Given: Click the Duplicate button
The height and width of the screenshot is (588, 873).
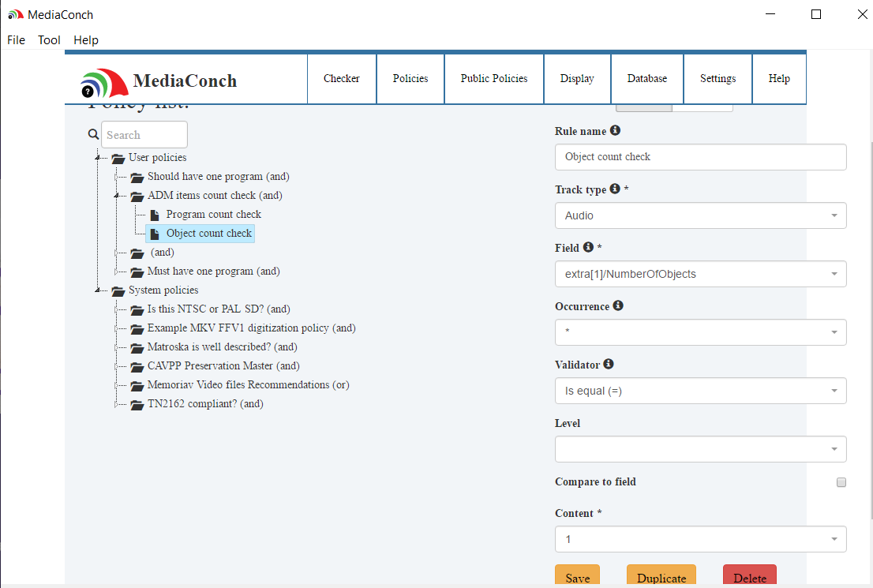Looking at the screenshot, I should (x=661, y=575).
